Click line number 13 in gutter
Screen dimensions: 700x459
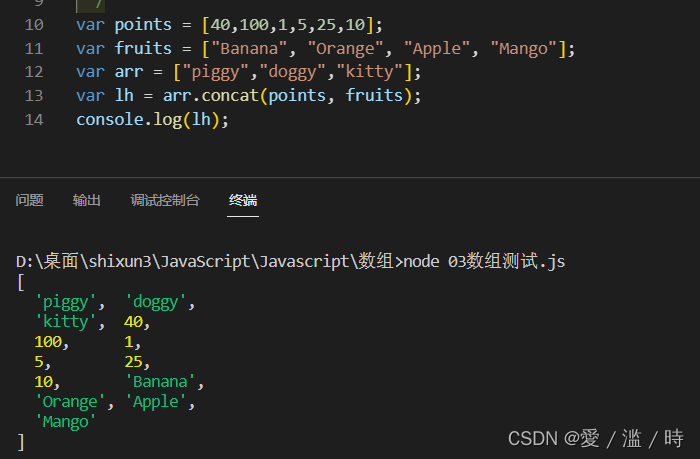click(x=34, y=96)
